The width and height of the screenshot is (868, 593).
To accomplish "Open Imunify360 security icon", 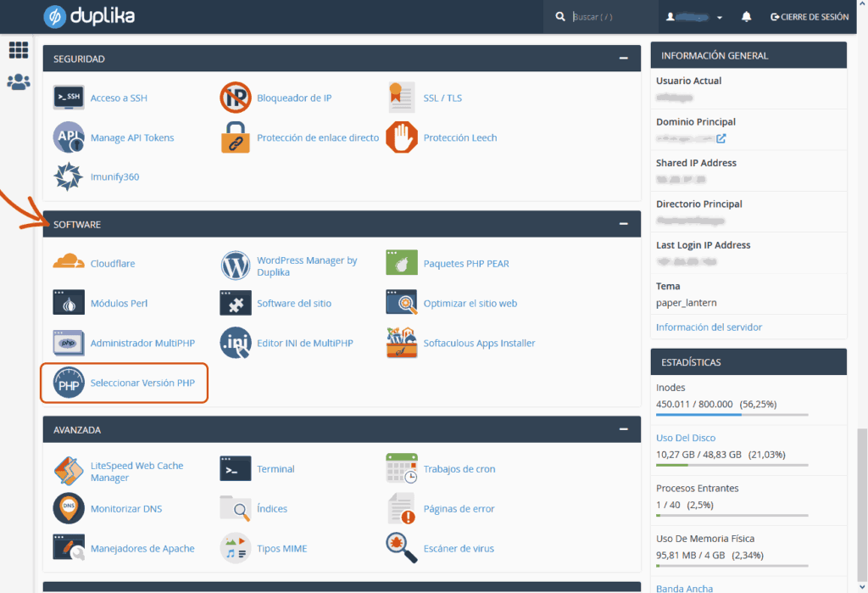I will click(67, 176).
